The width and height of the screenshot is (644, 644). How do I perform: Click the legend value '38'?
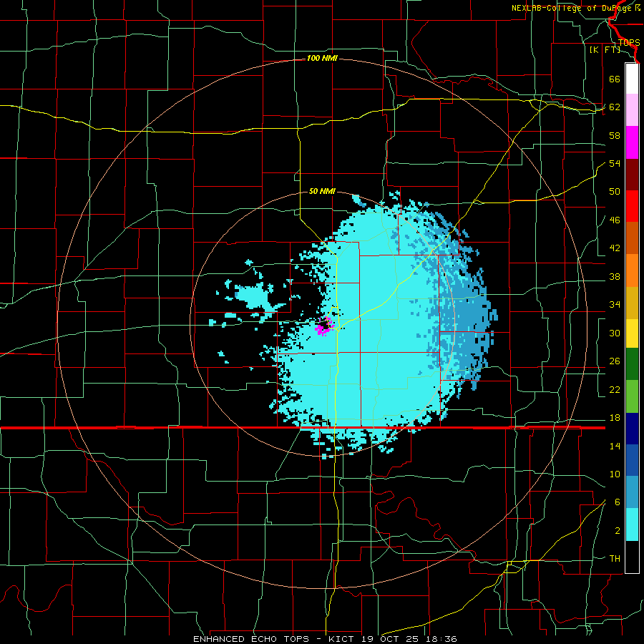pyautogui.click(x=615, y=276)
